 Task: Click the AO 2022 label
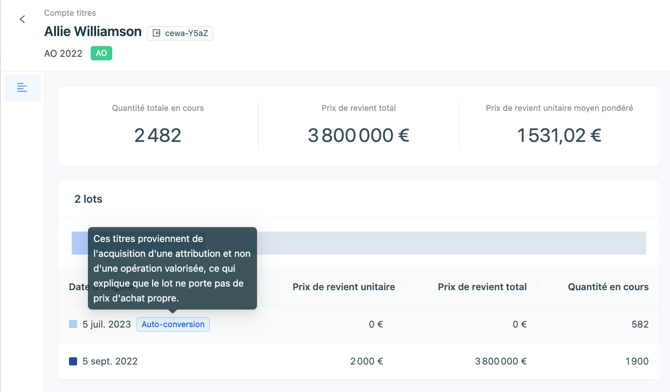(x=63, y=53)
